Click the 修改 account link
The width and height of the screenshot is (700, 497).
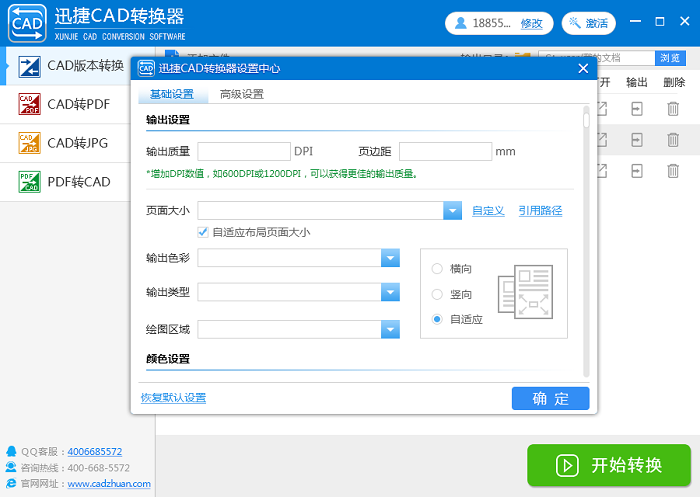point(531,23)
